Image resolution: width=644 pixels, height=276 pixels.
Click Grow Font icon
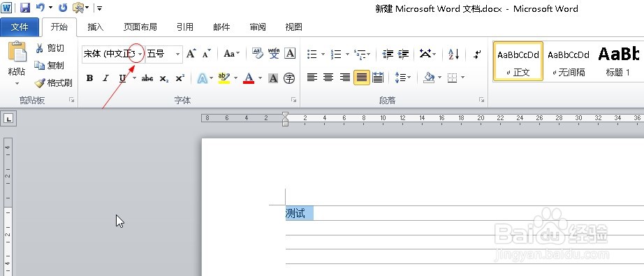[191, 54]
